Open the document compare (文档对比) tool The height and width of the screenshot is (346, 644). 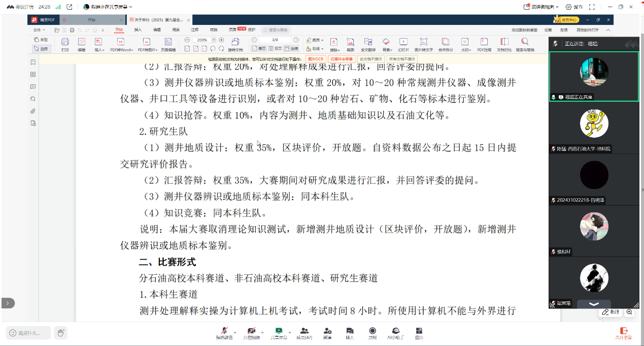click(504, 44)
